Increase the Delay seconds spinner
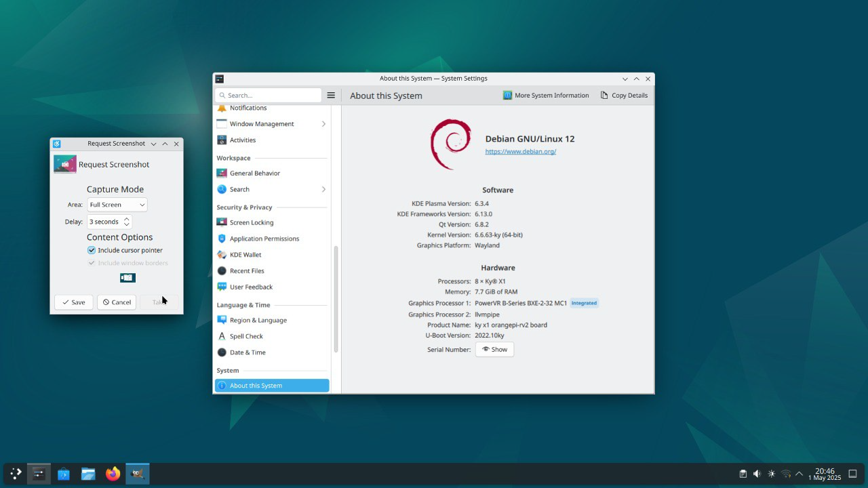868x488 pixels. pyautogui.click(x=126, y=219)
